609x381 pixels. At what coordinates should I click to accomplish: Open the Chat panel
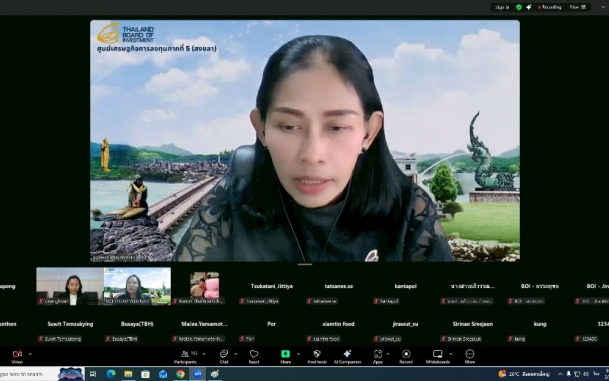tap(224, 356)
